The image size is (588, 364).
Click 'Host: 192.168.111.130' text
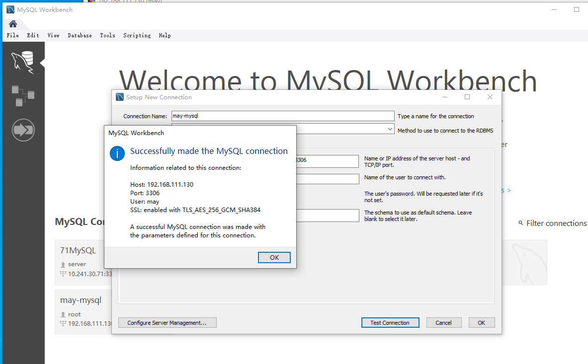[162, 185]
